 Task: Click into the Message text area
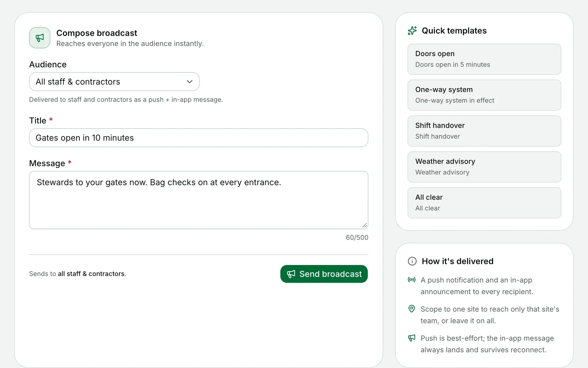(x=199, y=200)
